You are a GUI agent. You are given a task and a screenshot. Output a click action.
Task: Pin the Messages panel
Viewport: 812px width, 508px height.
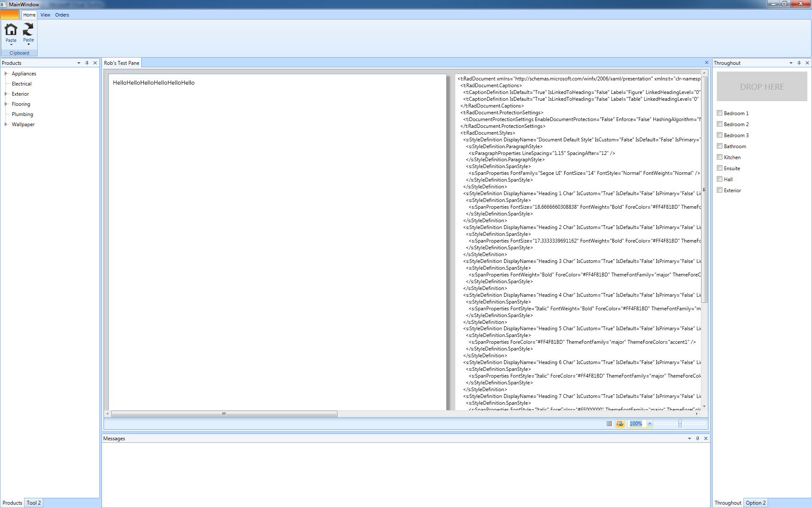click(x=697, y=439)
